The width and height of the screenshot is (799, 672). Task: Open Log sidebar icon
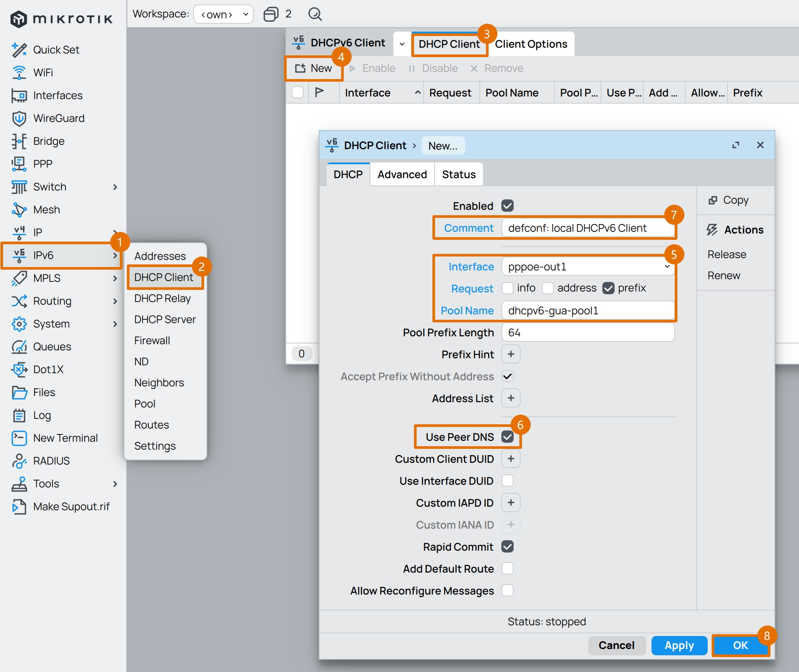[19, 415]
